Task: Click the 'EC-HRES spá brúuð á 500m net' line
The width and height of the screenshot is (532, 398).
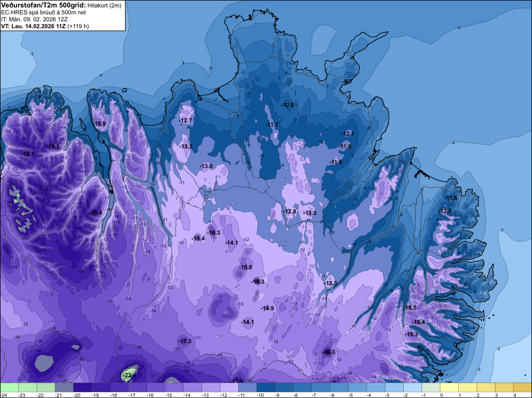Action: click(x=44, y=13)
